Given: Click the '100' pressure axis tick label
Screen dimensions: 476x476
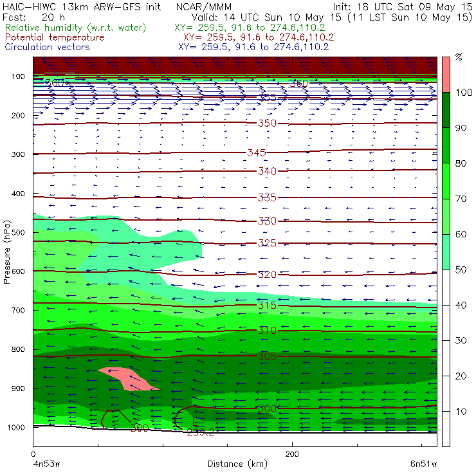Looking at the screenshot, I should (18, 77).
